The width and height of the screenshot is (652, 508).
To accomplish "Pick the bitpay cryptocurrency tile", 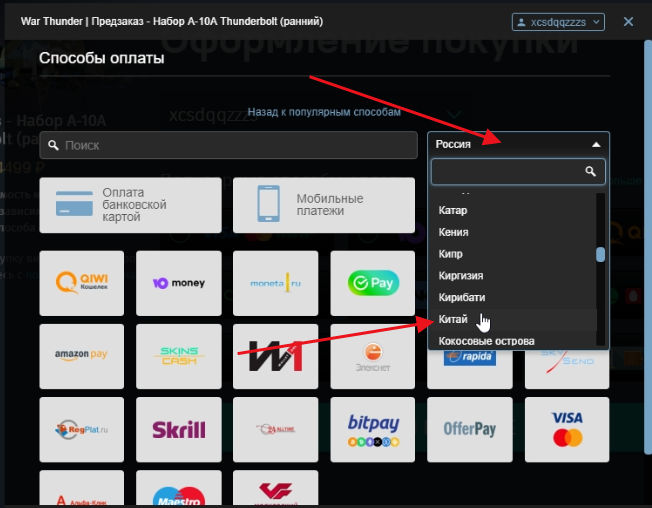I will pyautogui.click(x=373, y=429).
